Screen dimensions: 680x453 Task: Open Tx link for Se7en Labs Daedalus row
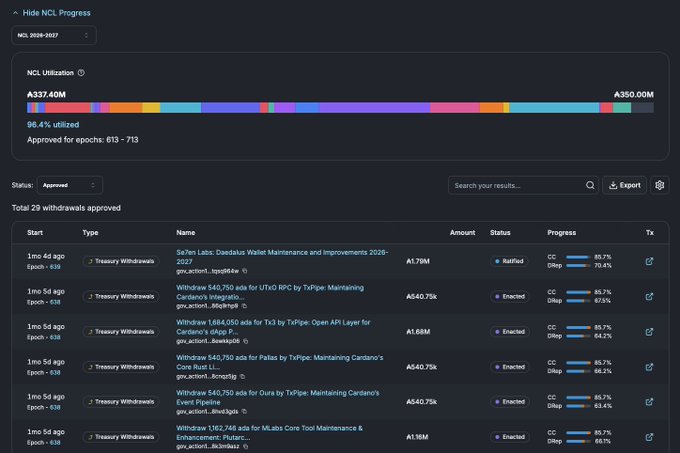(649, 261)
